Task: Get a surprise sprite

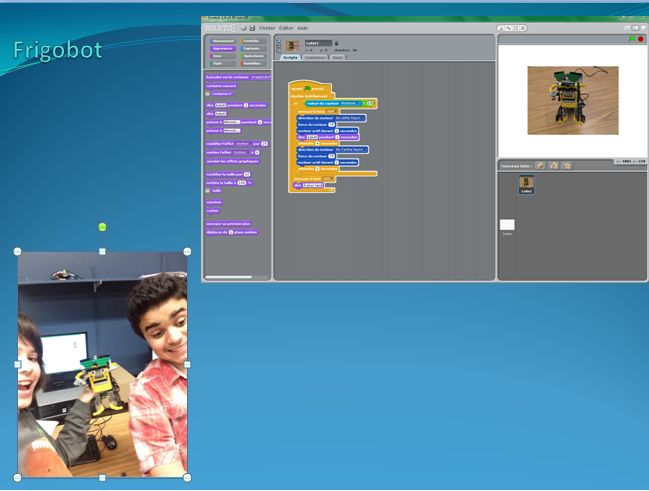Action: pyautogui.click(x=567, y=166)
